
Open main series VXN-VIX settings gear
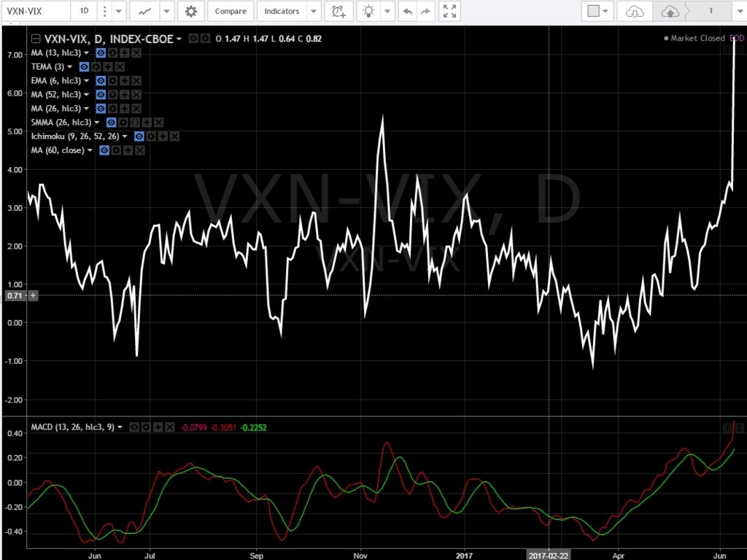pos(205,39)
